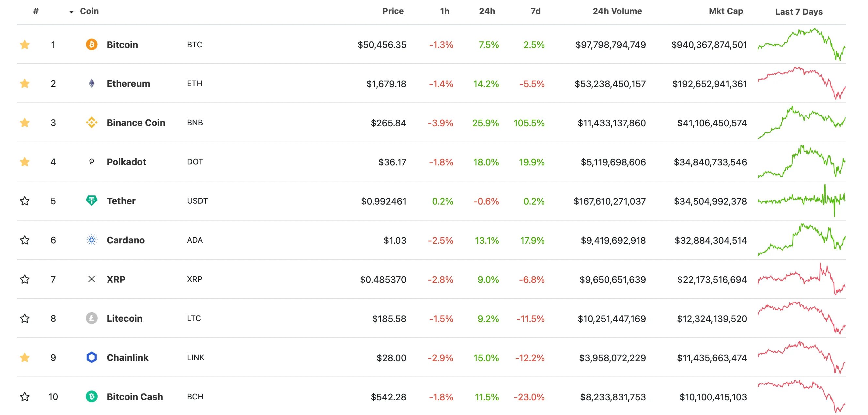Open the Cardano coin name link
Image resolution: width=868 pixels, height=415 pixels.
click(x=125, y=240)
